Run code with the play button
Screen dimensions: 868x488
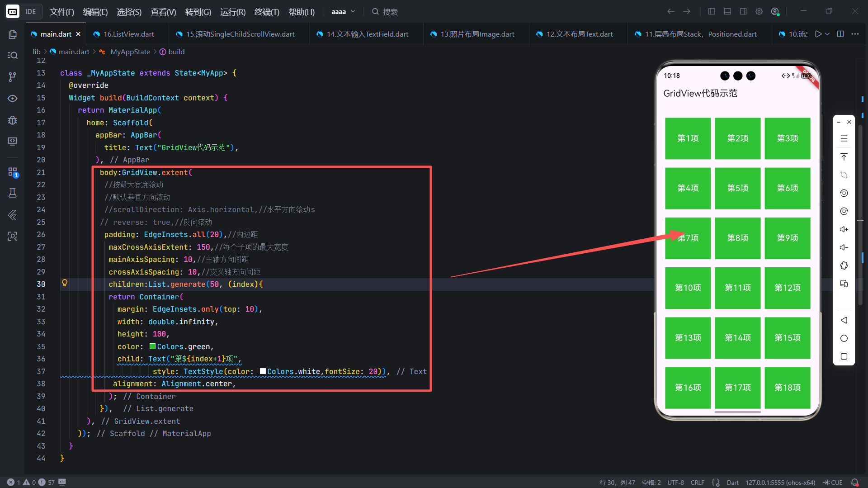click(x=818, y=34)
